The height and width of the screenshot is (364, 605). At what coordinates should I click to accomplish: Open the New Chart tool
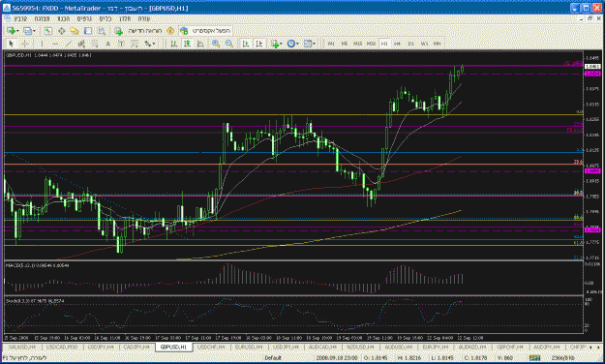pos(11,30)
